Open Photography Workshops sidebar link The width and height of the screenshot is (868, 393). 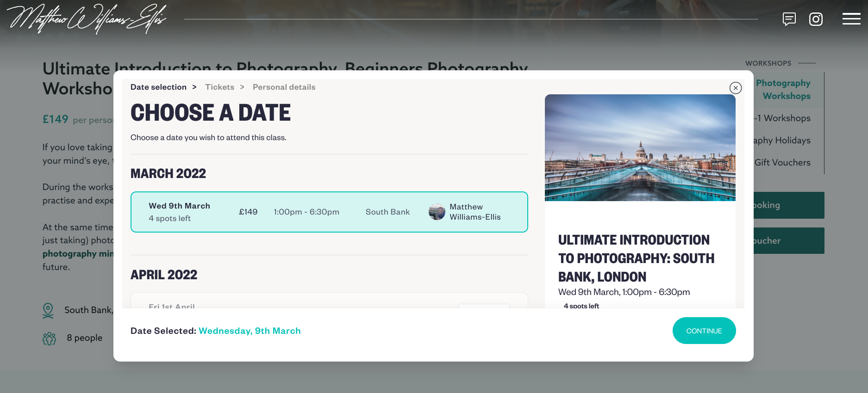(783, 89)
